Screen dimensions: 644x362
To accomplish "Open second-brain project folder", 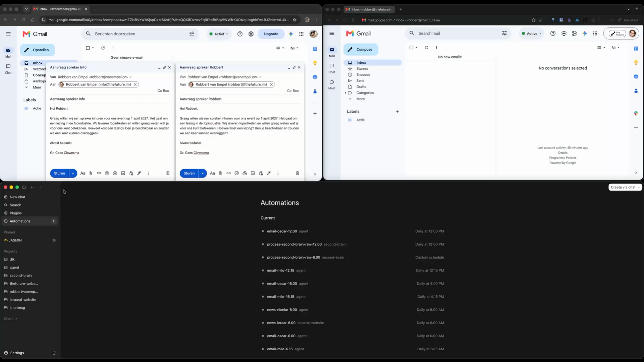I will pos(30,276).
